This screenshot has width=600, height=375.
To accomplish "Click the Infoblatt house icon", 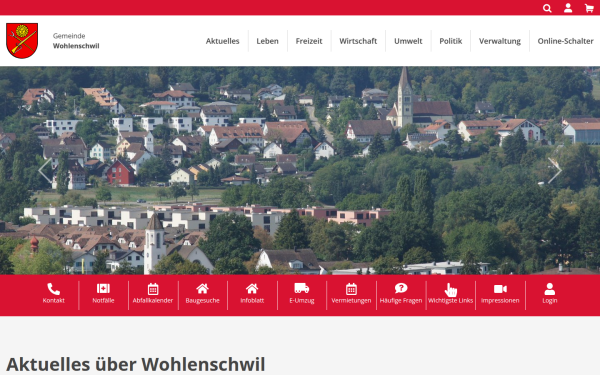I will (x=252, y=289).
